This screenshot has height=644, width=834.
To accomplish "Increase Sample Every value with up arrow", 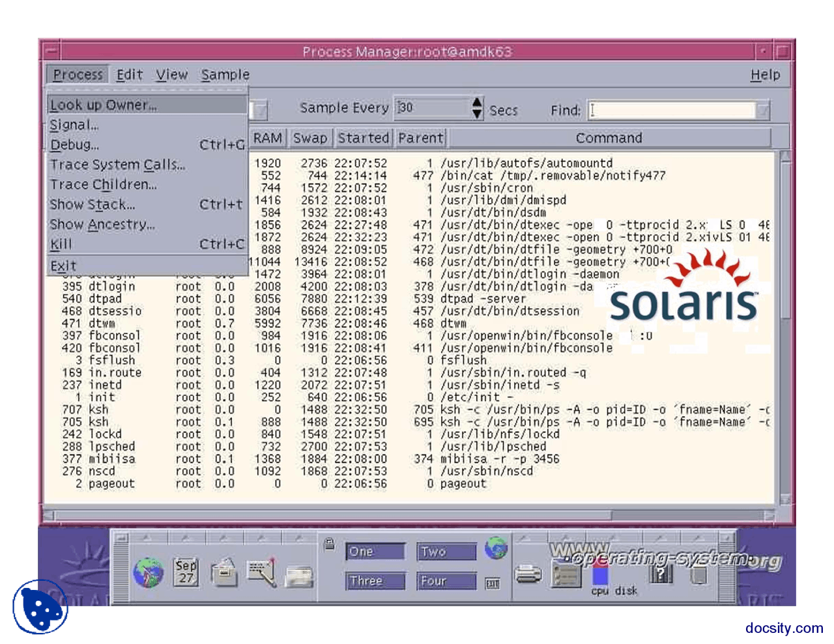I will (x=478, y=103).
